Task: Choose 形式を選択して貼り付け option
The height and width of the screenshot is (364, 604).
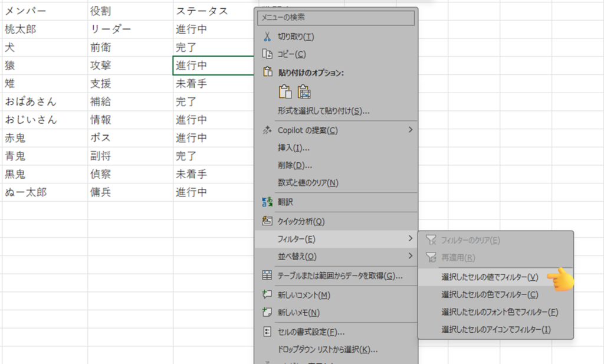Action: click(323, 110)
